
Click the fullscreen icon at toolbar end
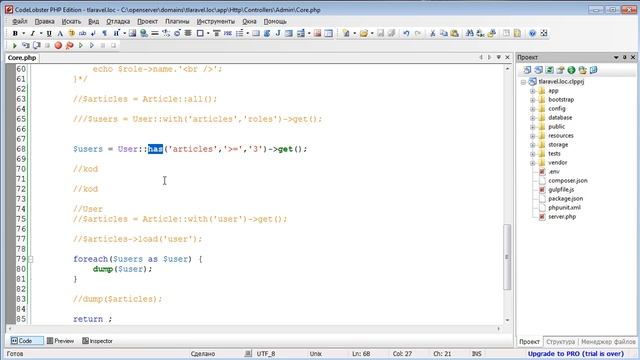click(544, 33)
